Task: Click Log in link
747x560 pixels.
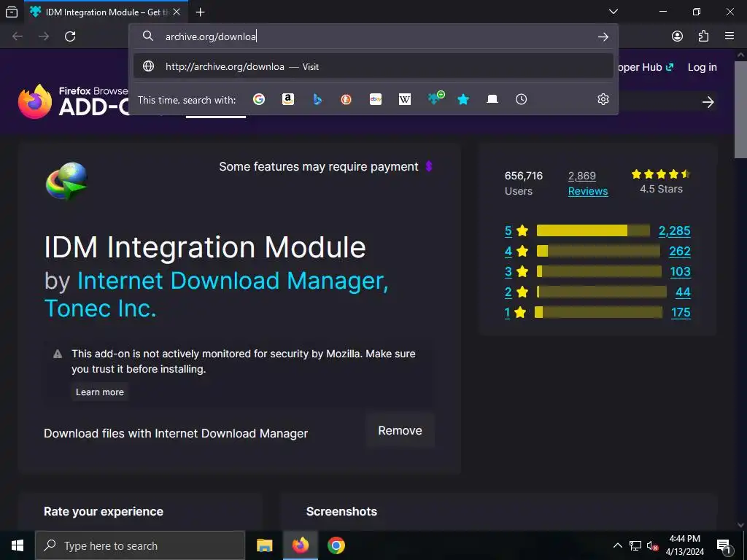Action: coord(703,67)
